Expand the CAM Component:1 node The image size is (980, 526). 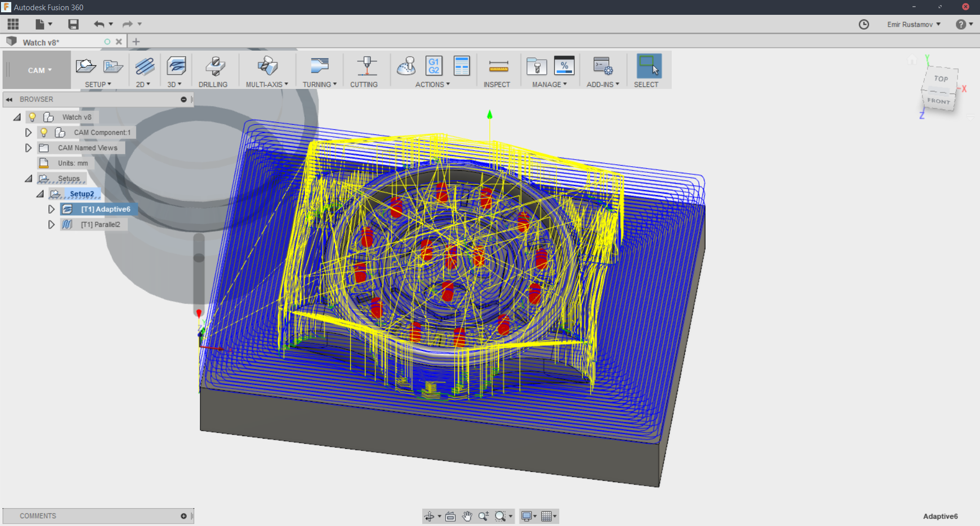29,132
